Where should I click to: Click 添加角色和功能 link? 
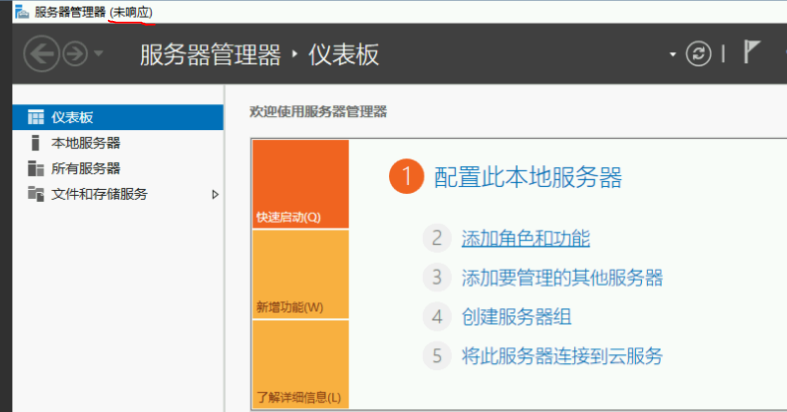click(526, 238)
